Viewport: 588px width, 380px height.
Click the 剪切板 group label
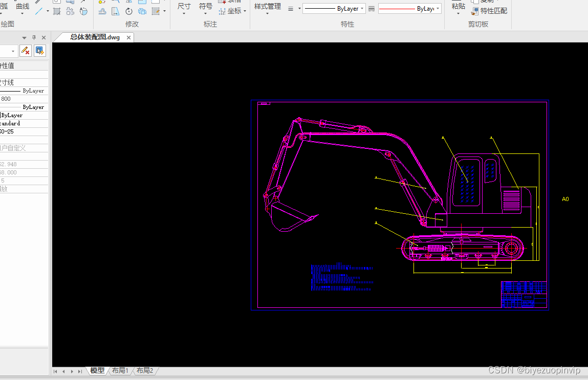(x=478, y=24)
